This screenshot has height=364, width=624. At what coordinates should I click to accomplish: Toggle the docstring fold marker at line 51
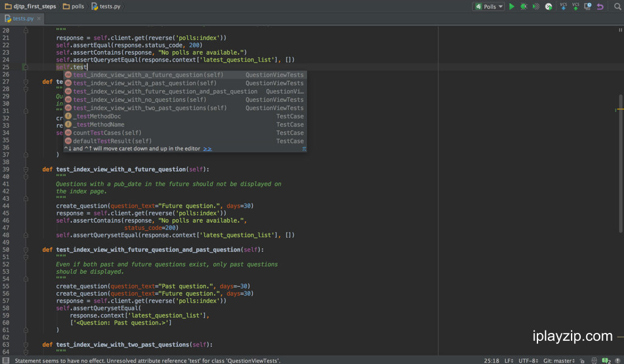(x=26, y=257)
